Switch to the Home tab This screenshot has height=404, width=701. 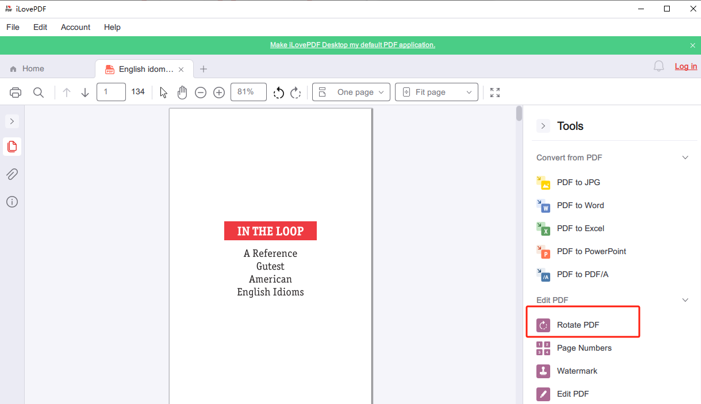[27, 69]
